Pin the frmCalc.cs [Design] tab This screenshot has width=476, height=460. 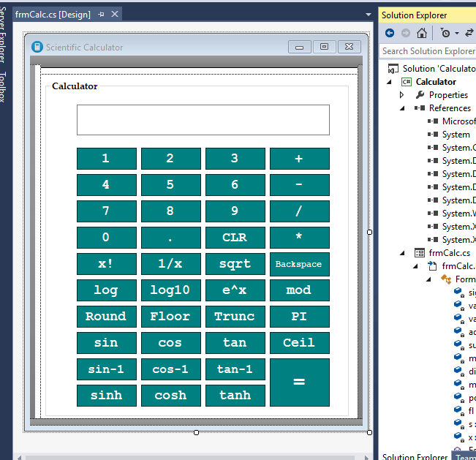[102, 15]
